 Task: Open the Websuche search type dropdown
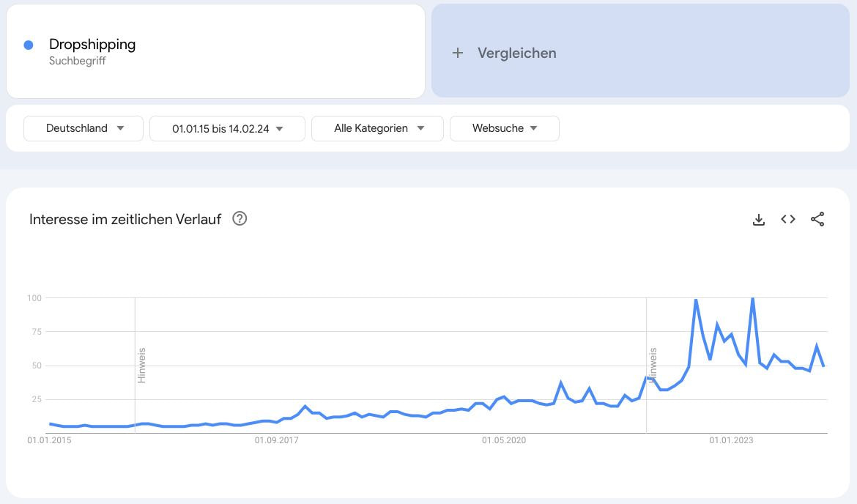click(x=505, y=128)
